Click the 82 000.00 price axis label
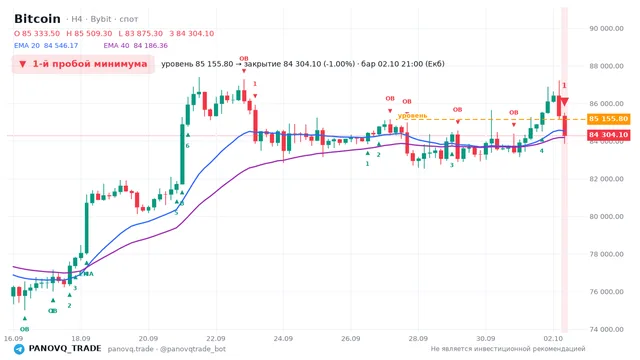Viewport: 640px width, 360px height. click(606, 179)
